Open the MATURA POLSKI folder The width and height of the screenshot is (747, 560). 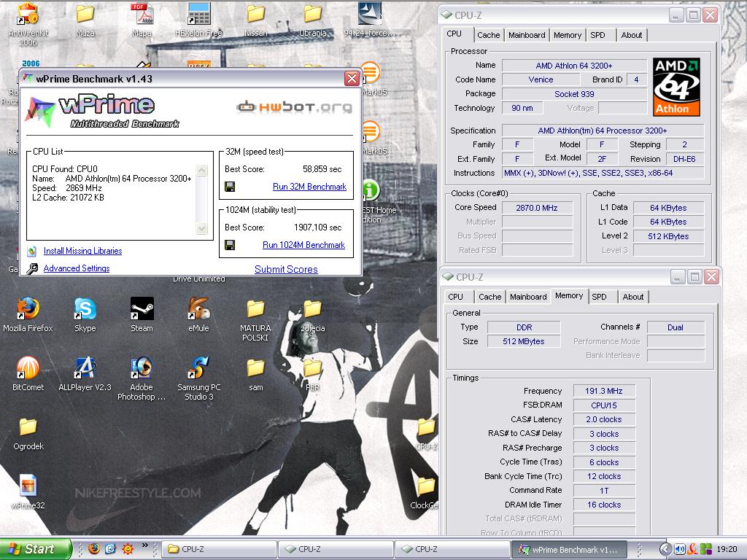255,308
